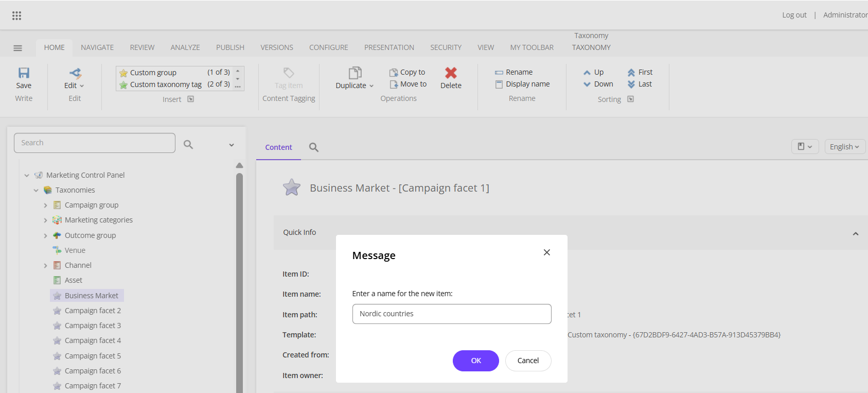Expand the Channel tree node
The image size is (868, 393).
(x=45, y=266)
